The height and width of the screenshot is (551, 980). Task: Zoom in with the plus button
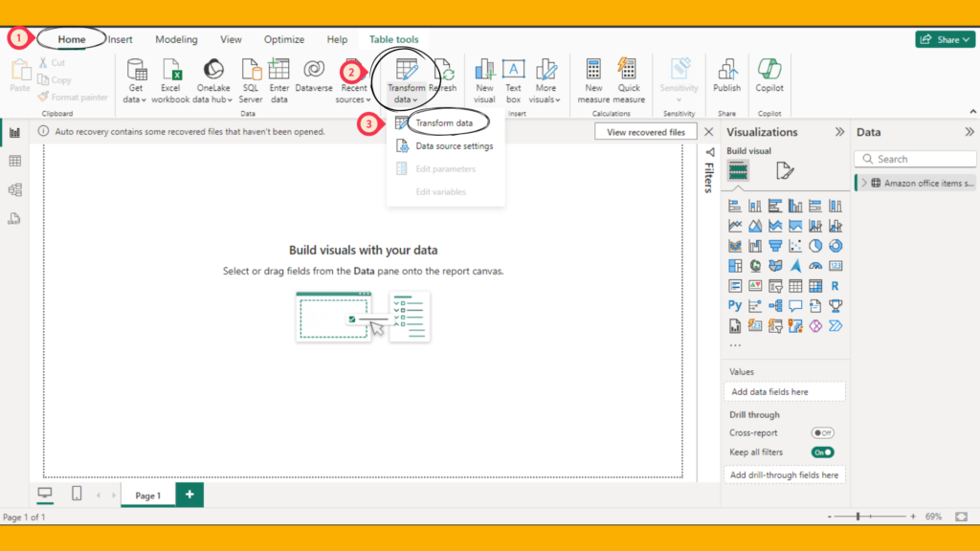click(x=913, y=517)
